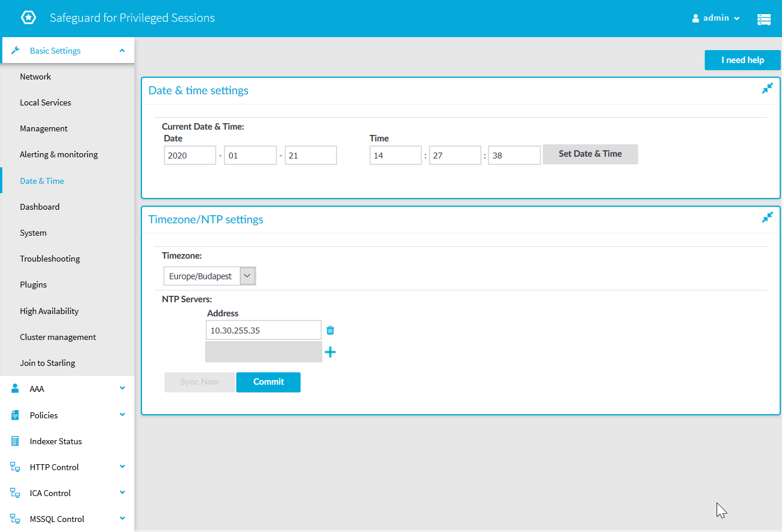Open Local Services in the sidebar
782x532 pixels.
tap(45, 103)
